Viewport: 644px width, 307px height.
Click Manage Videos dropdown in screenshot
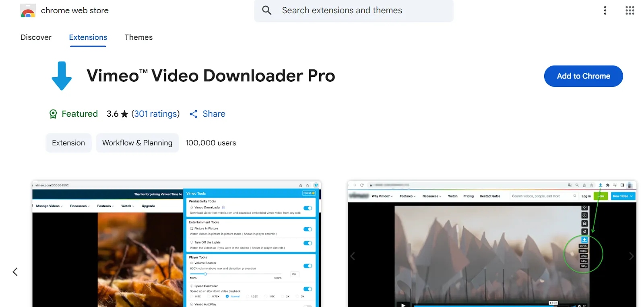coord(49,206)
